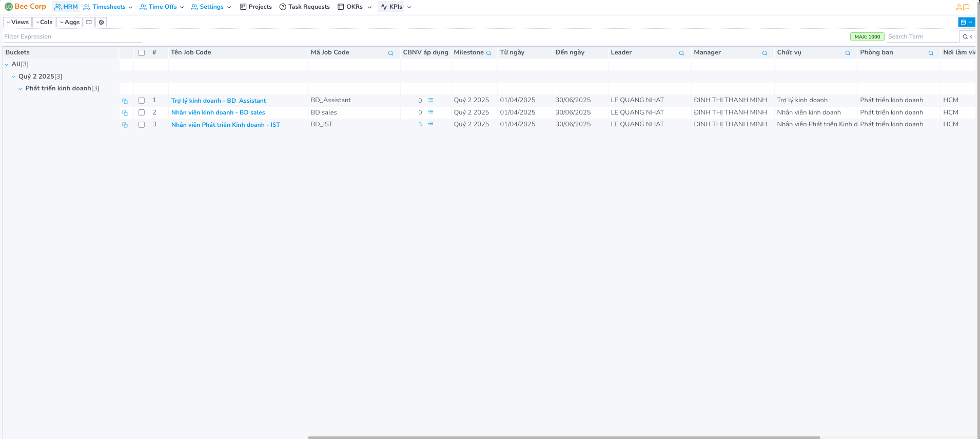This screenshot has height=439, width=980.
Task: Click the Filter Expression input field
Action: click(72, 36)
